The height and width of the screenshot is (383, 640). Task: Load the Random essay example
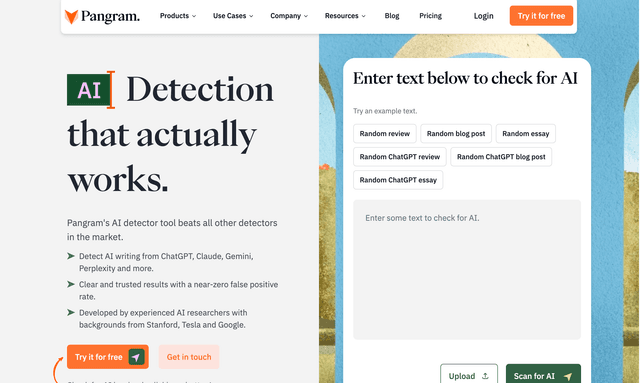coord(526,134)
